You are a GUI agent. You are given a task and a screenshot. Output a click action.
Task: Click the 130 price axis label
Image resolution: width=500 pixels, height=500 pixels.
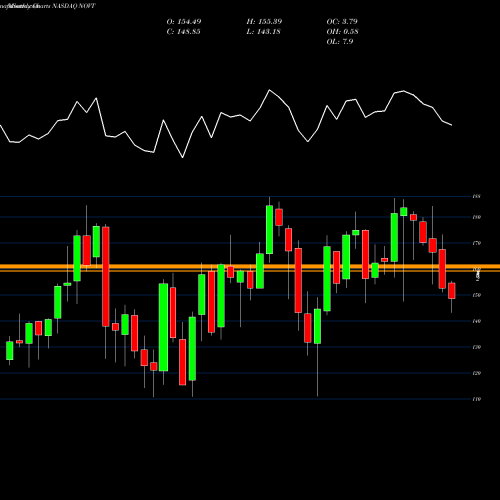click(x=477, y=347)
